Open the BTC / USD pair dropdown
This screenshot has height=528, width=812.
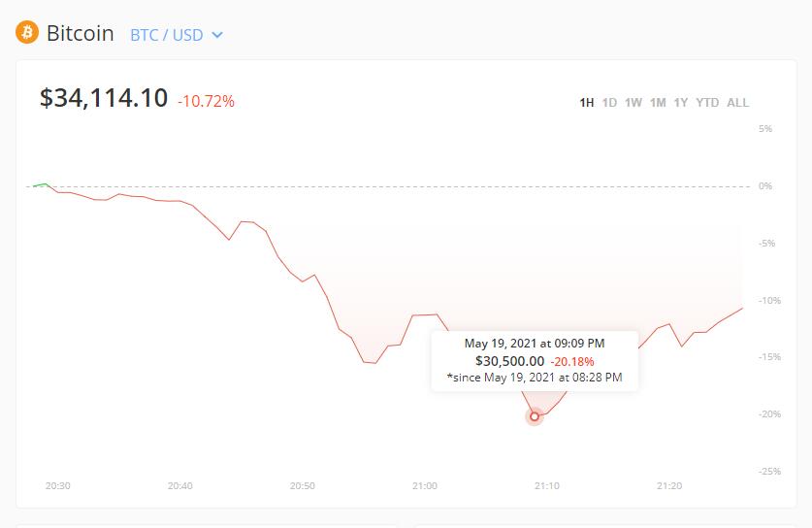177,35
